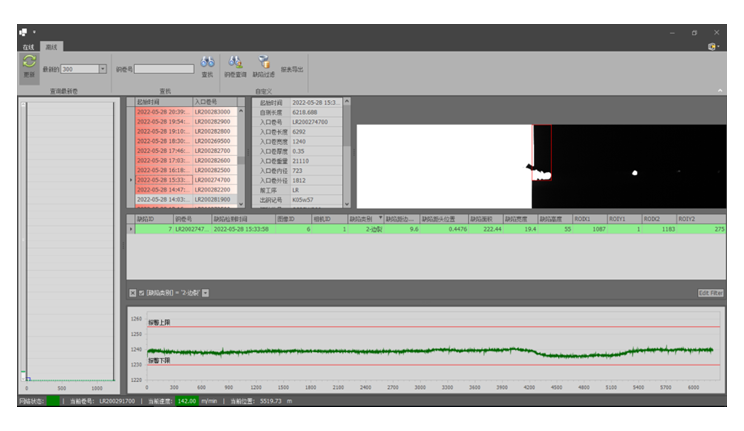744x431 pixels.
Task: Open the filter history dropdown arrow
Action: click(x=205, y=293)
